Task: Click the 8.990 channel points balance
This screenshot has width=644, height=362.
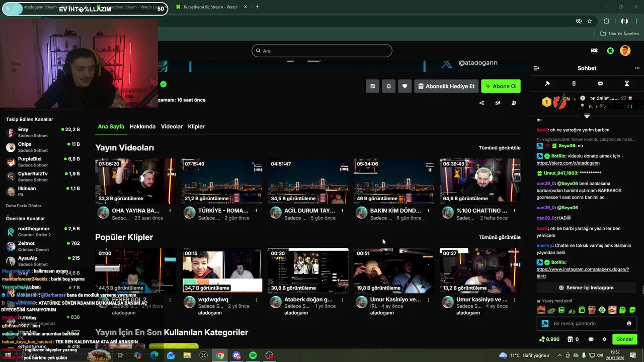Action: point(549,339)
